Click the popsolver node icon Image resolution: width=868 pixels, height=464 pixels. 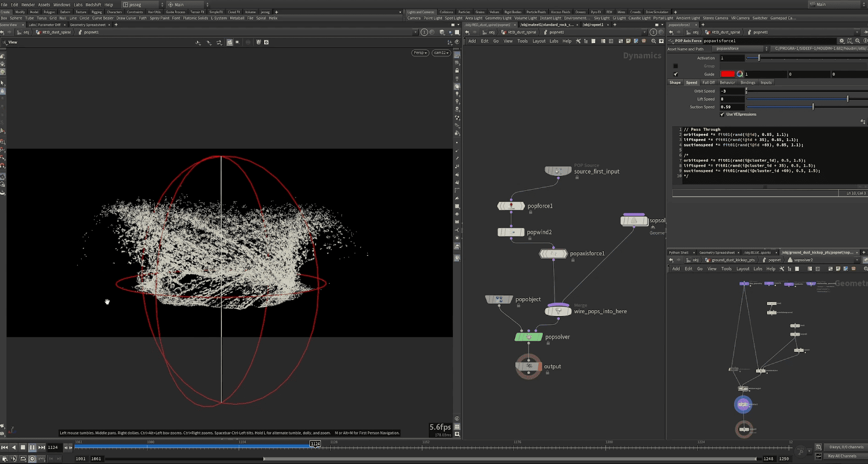coord(529,337)
